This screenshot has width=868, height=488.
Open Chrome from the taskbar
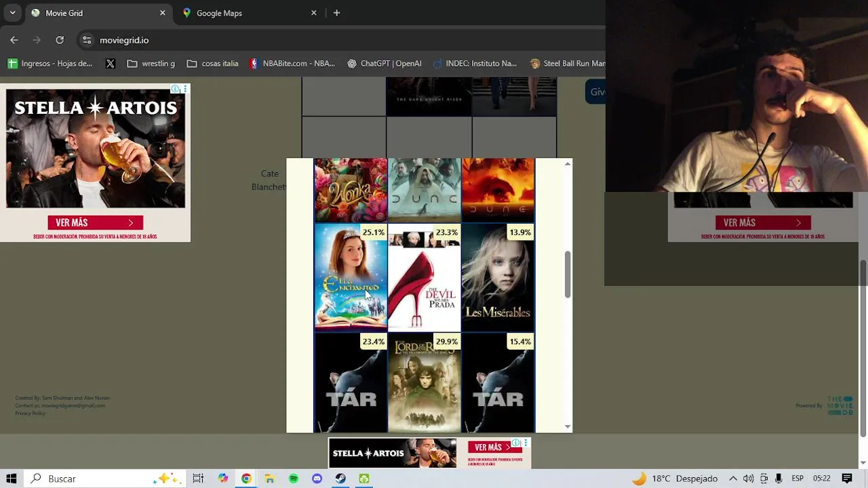(x=246, y=479)
